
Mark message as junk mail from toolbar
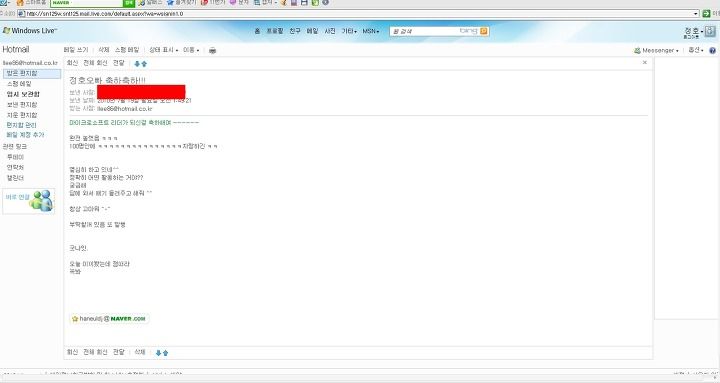tap(127, 50)
